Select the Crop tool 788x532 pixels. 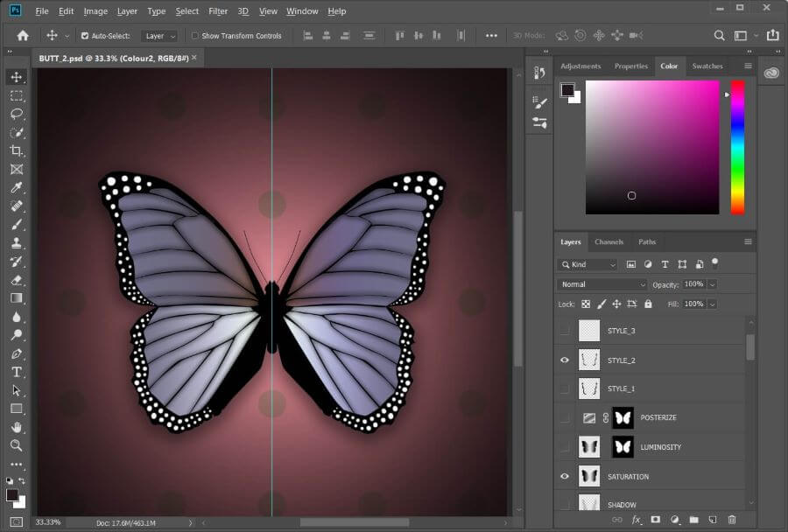pos(17,150)
